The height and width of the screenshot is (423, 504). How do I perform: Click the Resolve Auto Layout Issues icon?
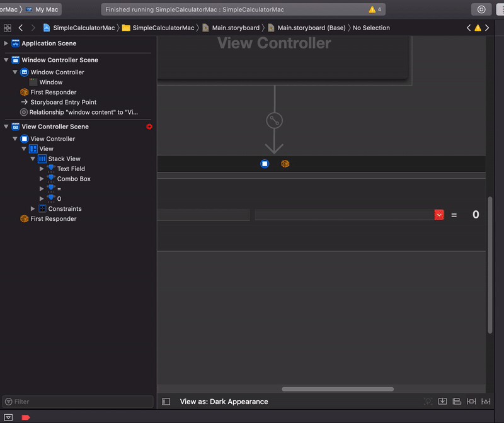(x=486, y=401)
